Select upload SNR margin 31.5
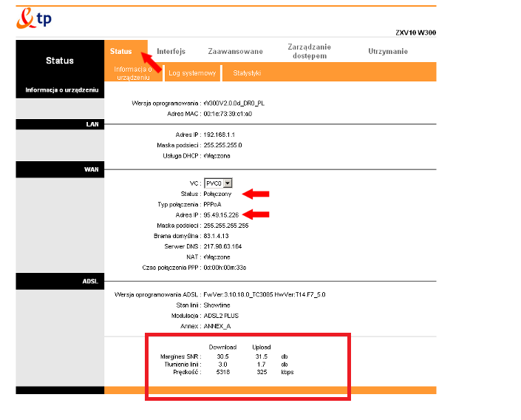This screenshot has height=420, width=521. tap(262, 356)
